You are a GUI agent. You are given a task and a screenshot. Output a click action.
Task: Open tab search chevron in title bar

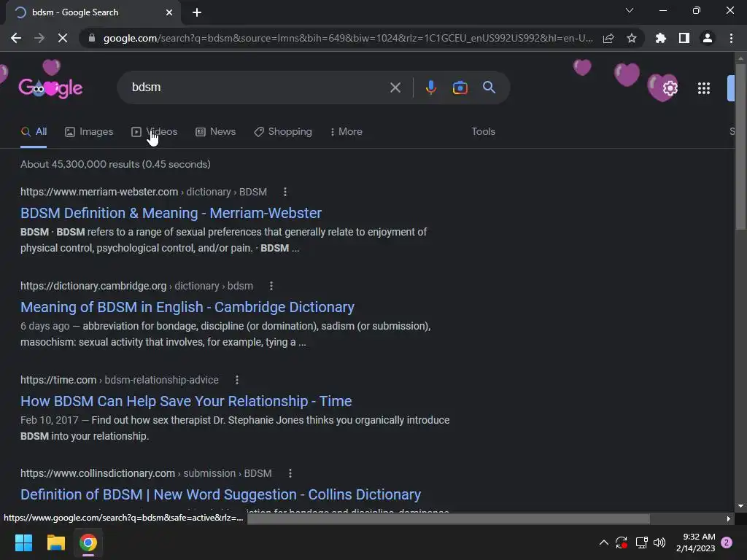pyautogui.click(x=630, y=10)
